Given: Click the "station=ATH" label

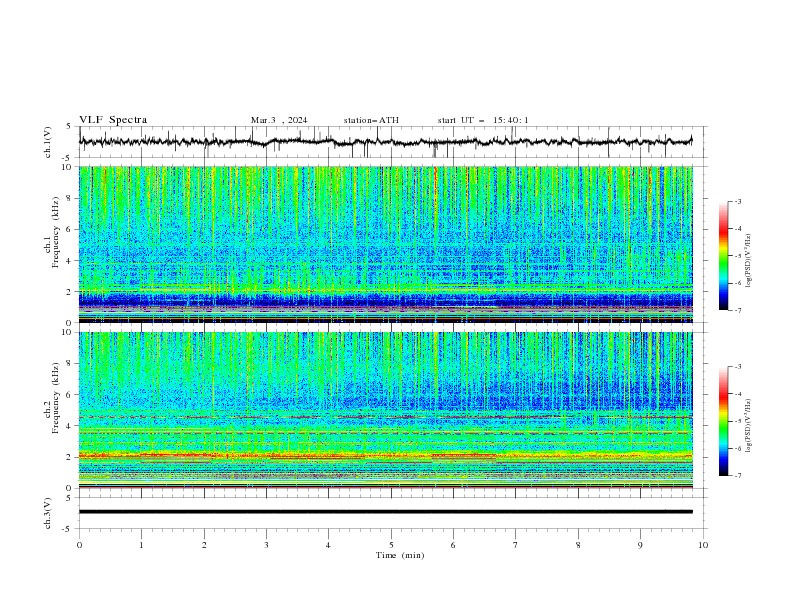Looking at the screenshot, I should point(371,120).
